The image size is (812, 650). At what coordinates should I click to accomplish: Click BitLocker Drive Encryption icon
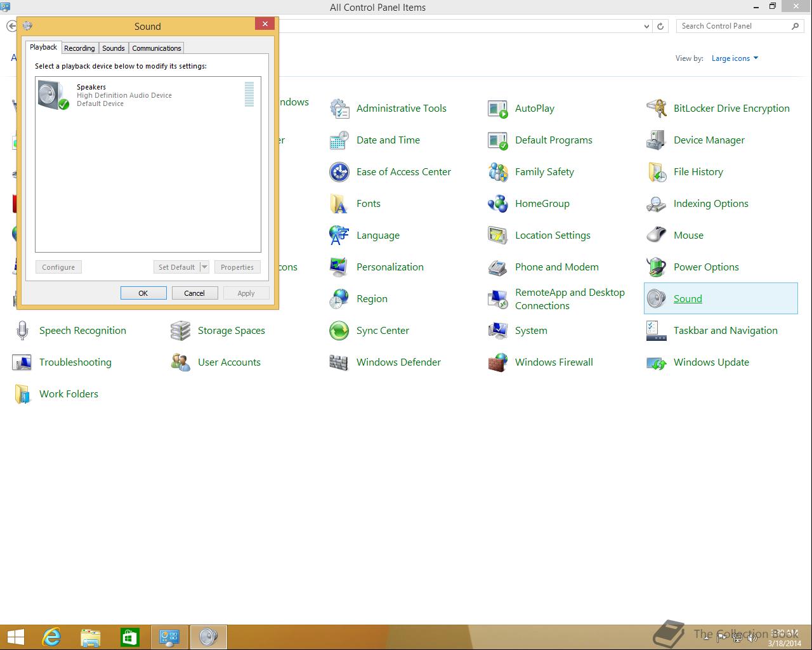(x=657, y=109)
